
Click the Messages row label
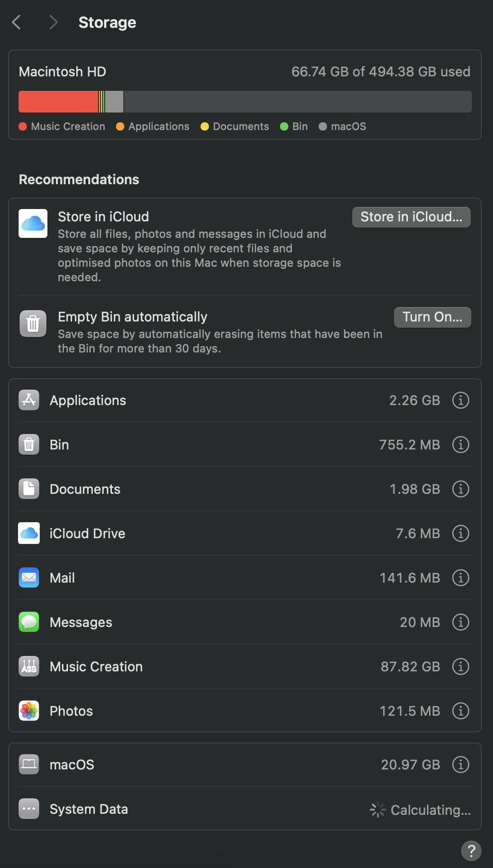pyautogui.click(x=81, y=623)
